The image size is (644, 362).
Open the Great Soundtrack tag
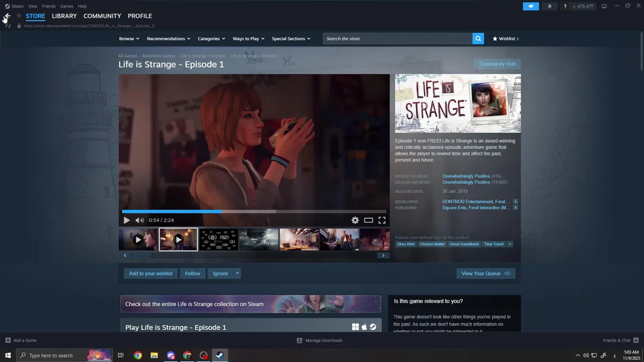click(x=464, y=244)
